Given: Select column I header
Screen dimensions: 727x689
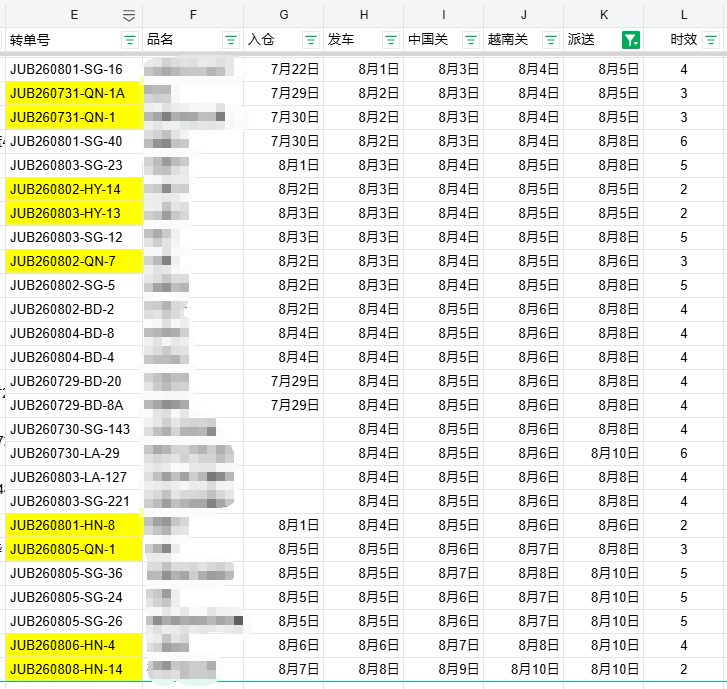Looking at the screenshot, I should [444, 15].
